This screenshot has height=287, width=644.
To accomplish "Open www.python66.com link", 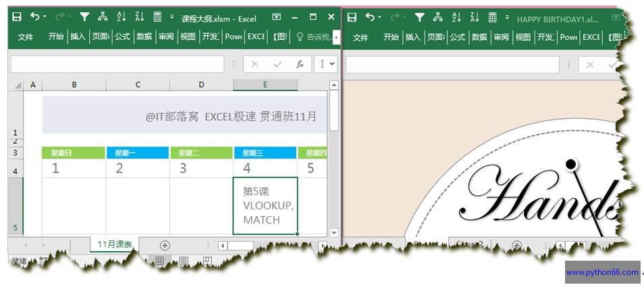I will (x=602, y=272).
